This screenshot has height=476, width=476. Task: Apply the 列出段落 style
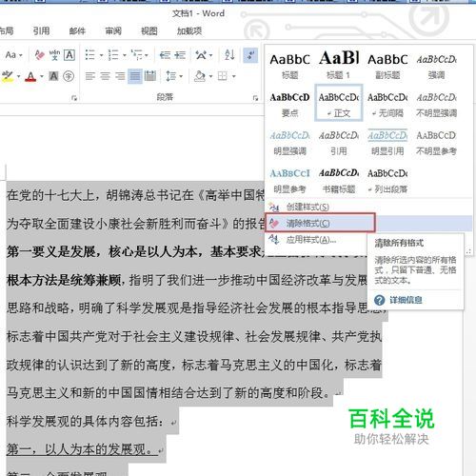(x=387, y=180)
